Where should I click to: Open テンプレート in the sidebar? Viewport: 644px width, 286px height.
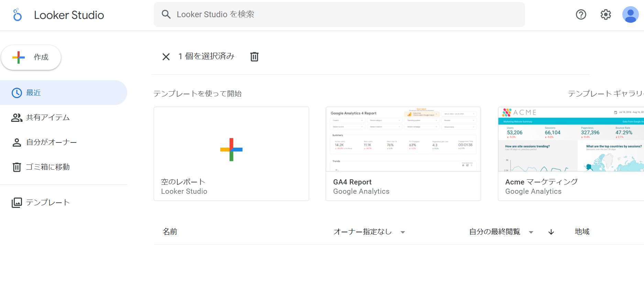click(x=48, y=202)
